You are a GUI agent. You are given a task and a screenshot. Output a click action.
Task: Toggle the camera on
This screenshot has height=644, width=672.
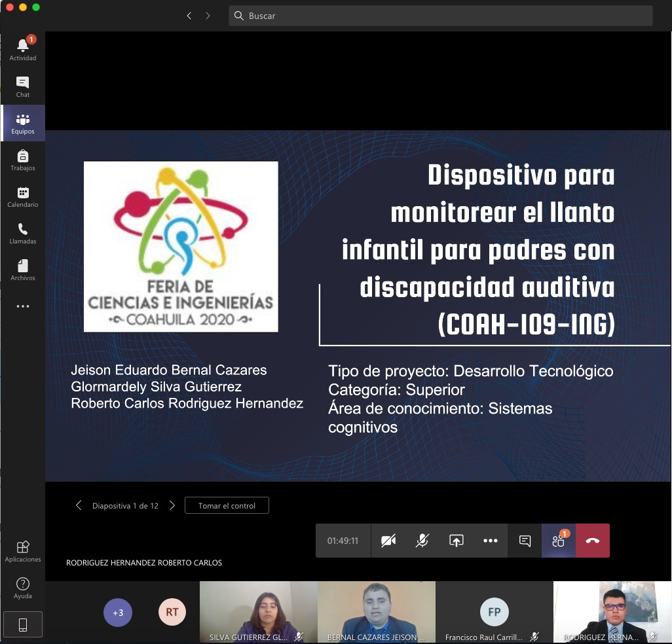(388, 541)
